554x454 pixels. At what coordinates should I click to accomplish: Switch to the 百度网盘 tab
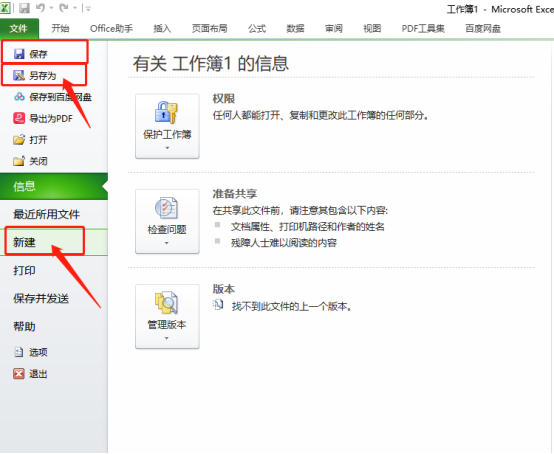483,28
